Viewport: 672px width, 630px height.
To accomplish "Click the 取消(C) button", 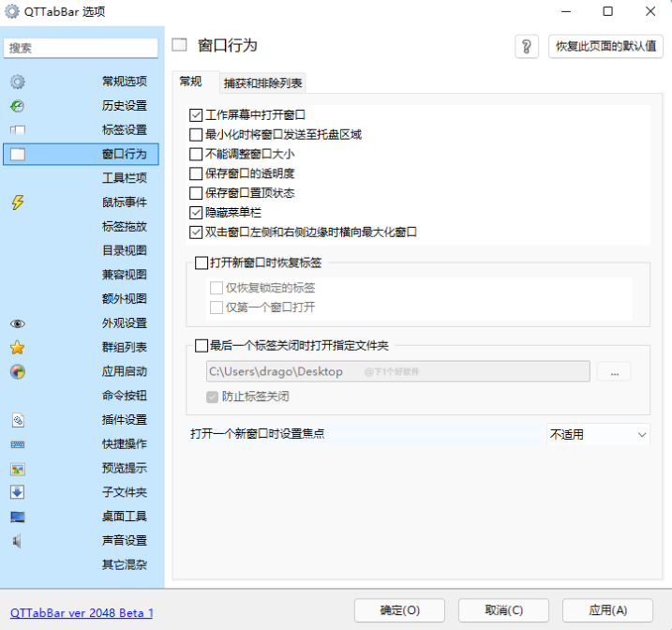I will pyautogui.click(x=503, y=610).
